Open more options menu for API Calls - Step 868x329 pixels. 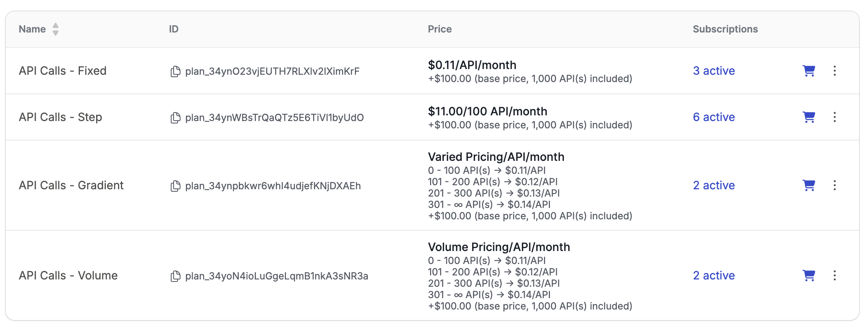tap(834, 117)
